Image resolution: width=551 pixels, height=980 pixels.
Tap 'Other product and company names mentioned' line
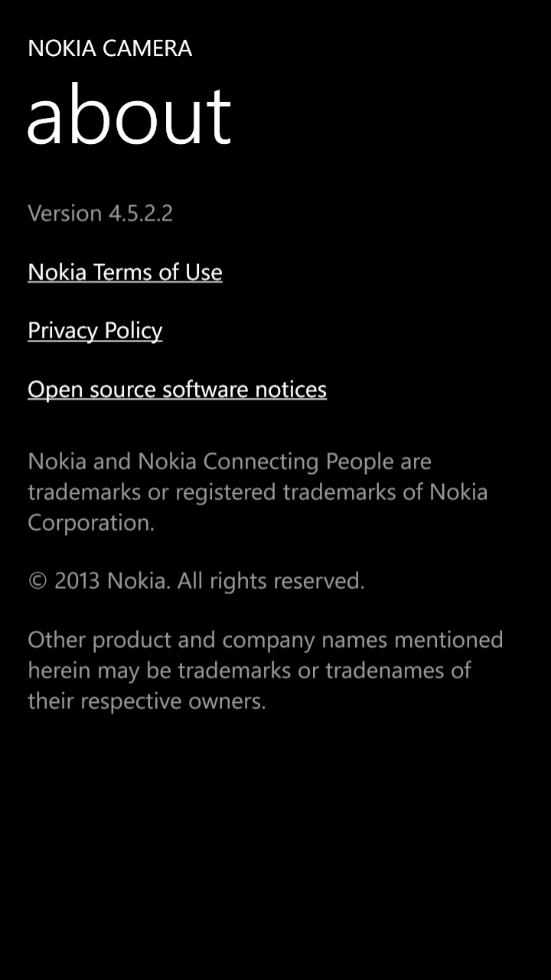pyautogui.click(x=266, y=639)
